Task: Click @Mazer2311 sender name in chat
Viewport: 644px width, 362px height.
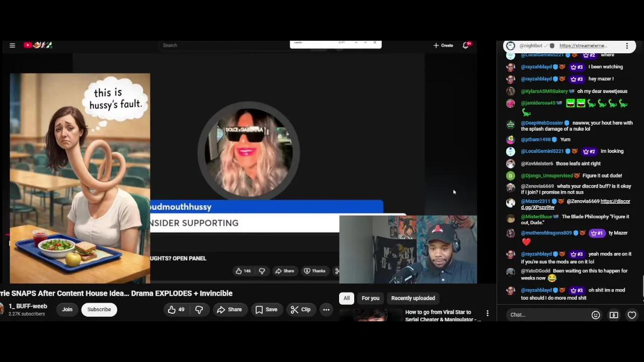Action: 535,202
